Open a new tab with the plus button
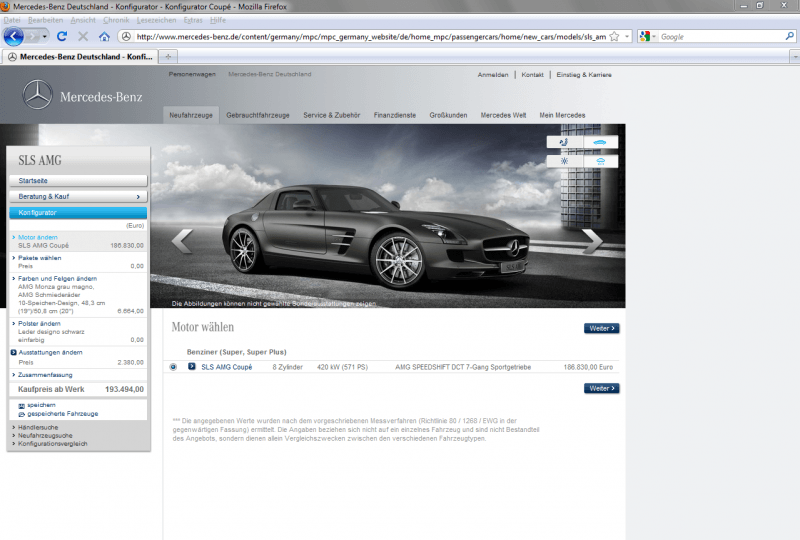The image size is (800, 540). [x=168, y=57]
